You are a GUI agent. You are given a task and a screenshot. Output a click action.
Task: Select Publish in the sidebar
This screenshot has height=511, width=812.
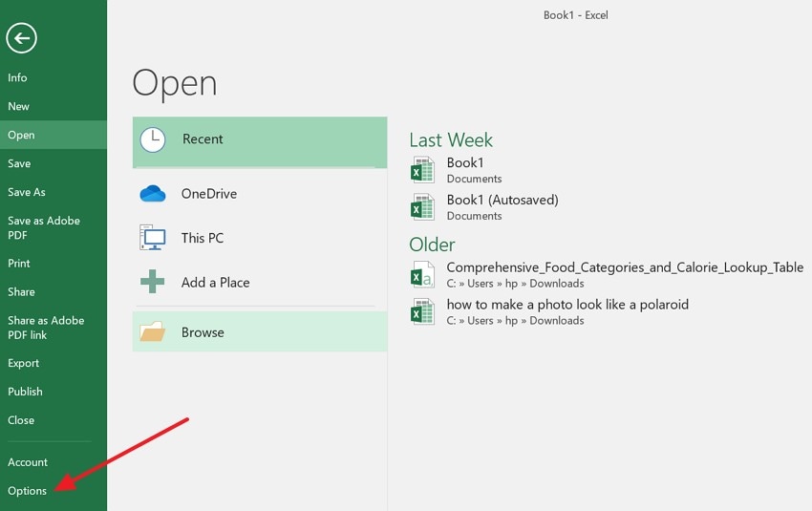[53, 392]
